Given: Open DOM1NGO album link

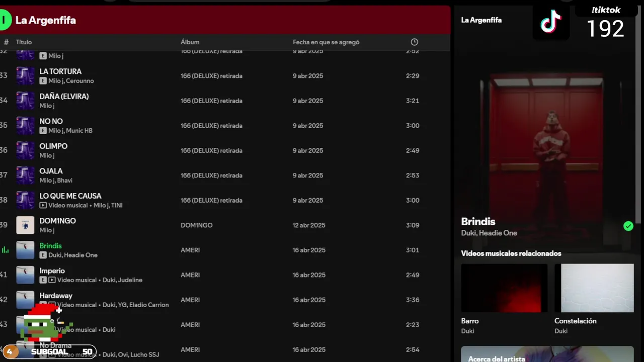Looking at the screenshot, I should point(197,225).
